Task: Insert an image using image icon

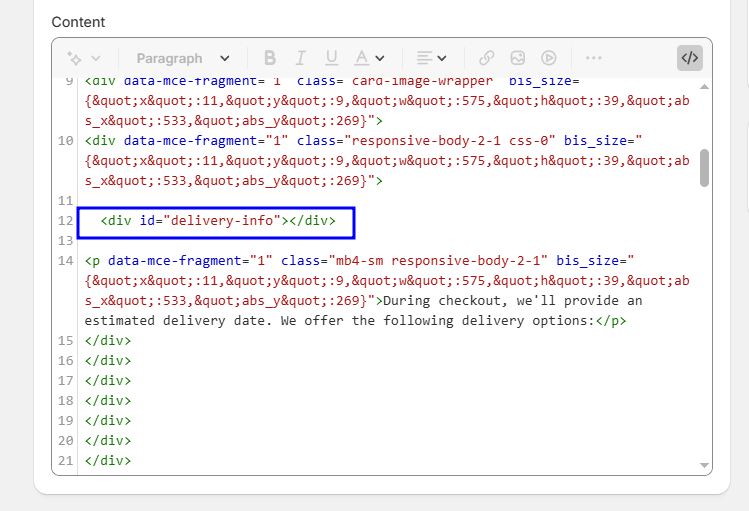Action: tap(518, 58)
